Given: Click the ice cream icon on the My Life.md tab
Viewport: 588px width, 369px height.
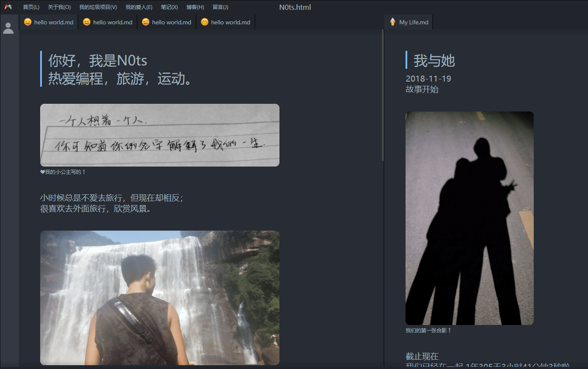Looking at the screenshot, I should (392, 21).
